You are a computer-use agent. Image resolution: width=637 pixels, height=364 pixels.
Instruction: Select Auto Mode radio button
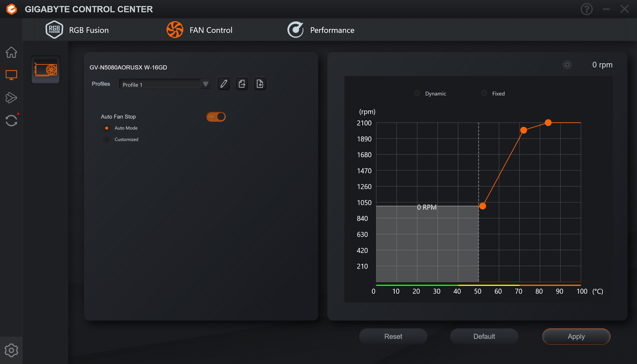[x=107, y=128]
